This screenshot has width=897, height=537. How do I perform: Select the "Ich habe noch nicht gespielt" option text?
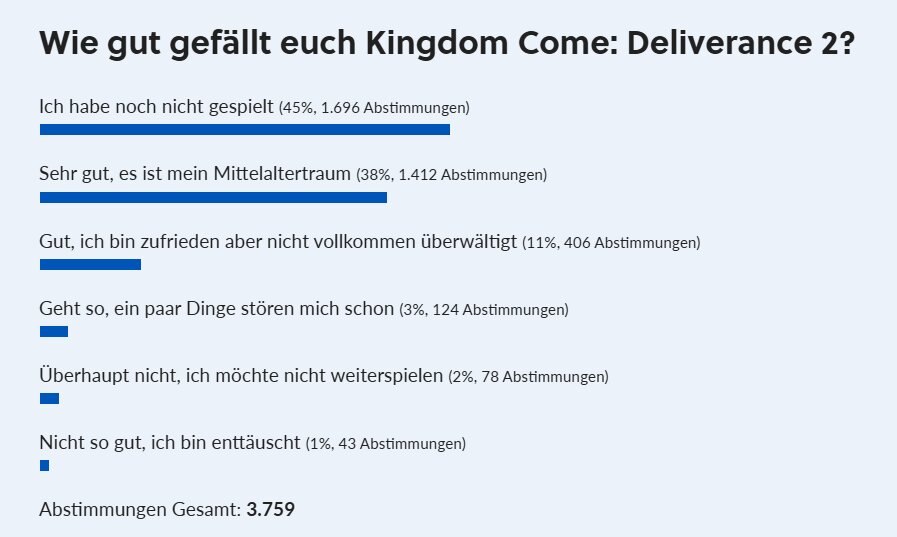coord(157,106)
